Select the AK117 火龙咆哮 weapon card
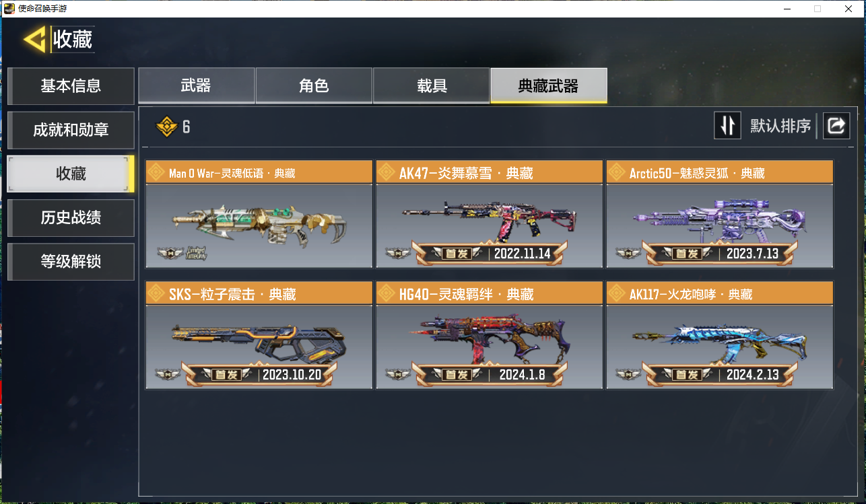 719,335
